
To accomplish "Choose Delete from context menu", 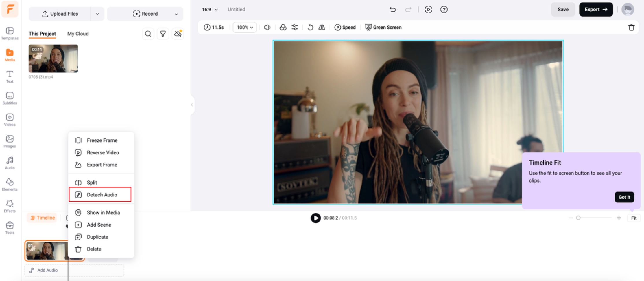I will [101, 249].
